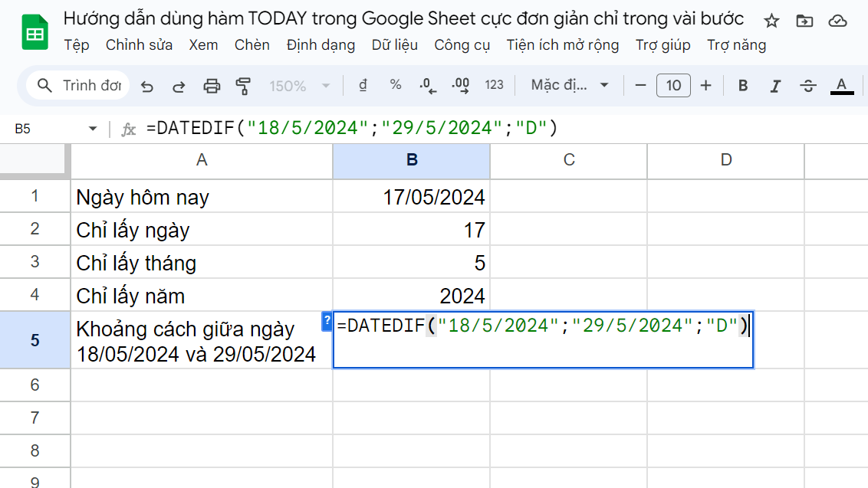The image size is (868, 488).
Task: Redo the last action
Action: 180,85
